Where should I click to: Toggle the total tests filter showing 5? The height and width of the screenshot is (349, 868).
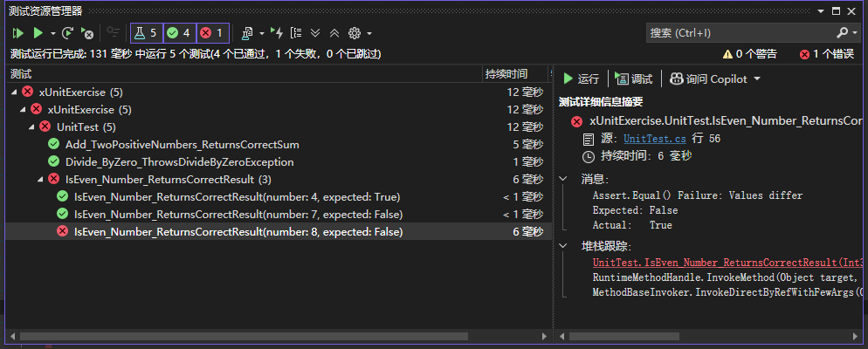(146, 33)
